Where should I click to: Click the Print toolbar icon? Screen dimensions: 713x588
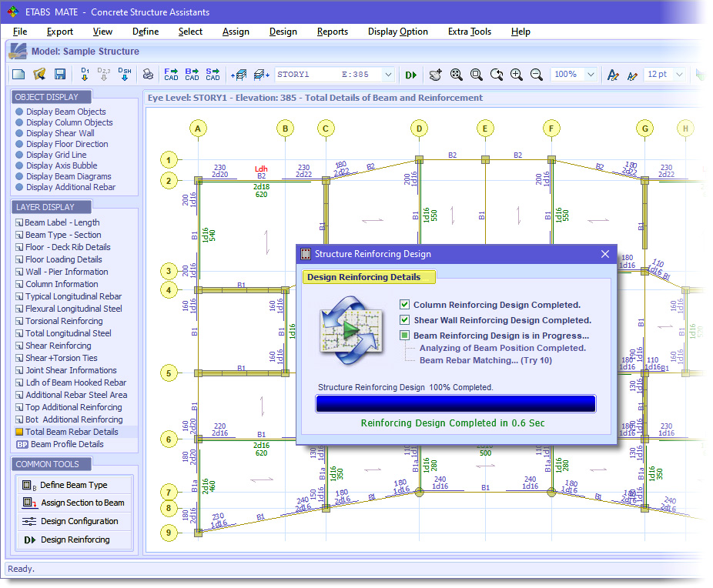click(x=148, y=75)
